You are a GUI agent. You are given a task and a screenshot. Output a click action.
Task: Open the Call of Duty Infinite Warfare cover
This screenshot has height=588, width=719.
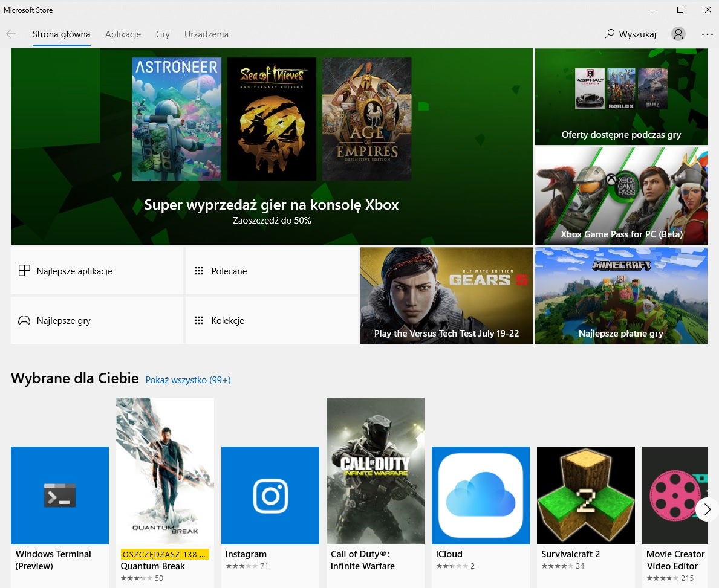[376, 471]
